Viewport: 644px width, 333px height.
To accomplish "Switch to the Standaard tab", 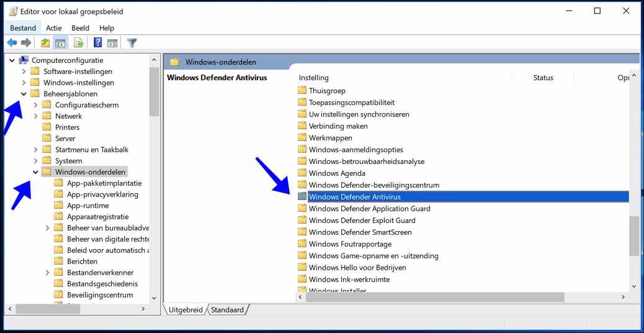I will click(x=227, y=309).
